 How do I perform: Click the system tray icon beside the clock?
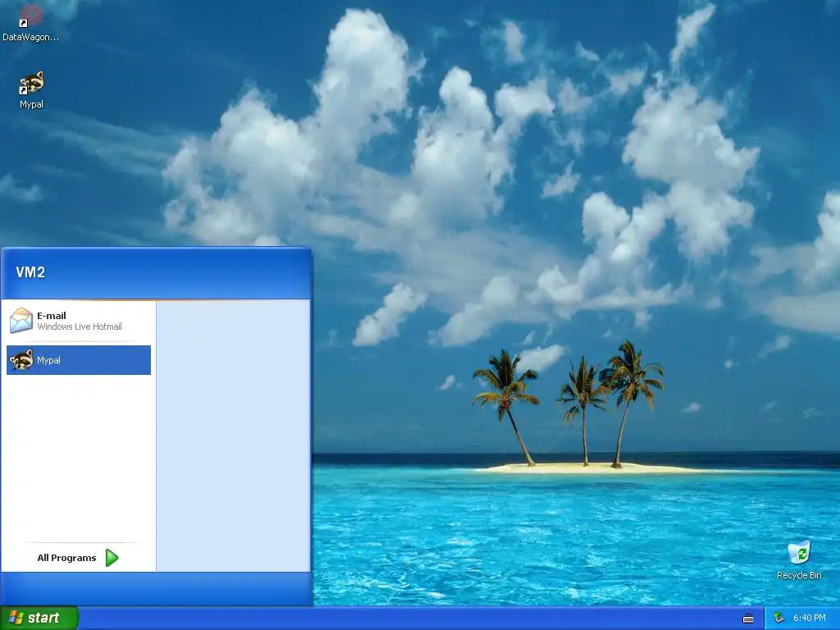778,618
